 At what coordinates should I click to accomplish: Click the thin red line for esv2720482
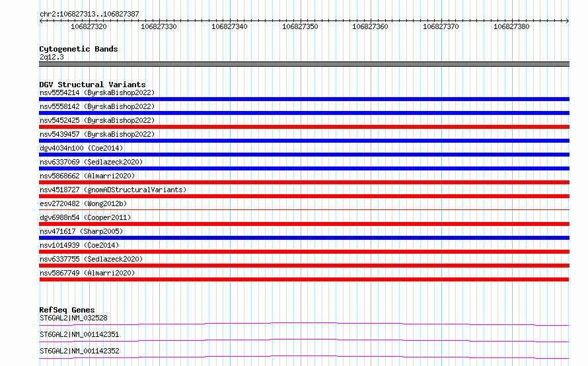click(304, 209)
